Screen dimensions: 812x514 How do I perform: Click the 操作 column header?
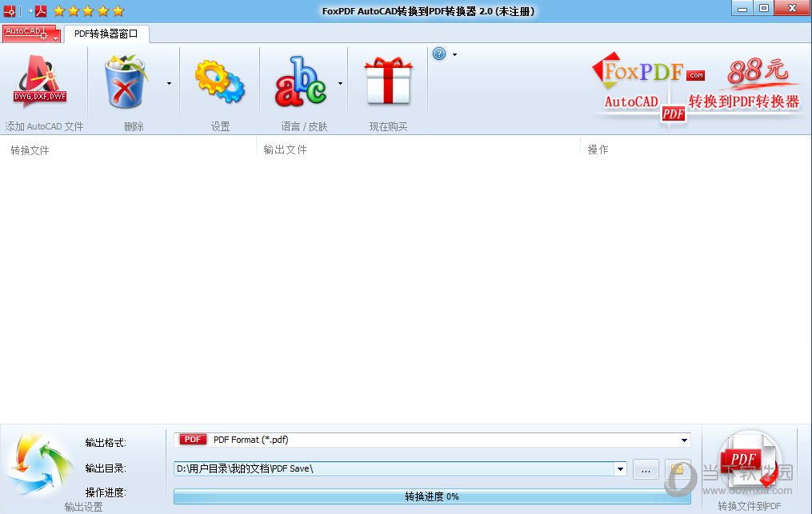coord(598,149)
